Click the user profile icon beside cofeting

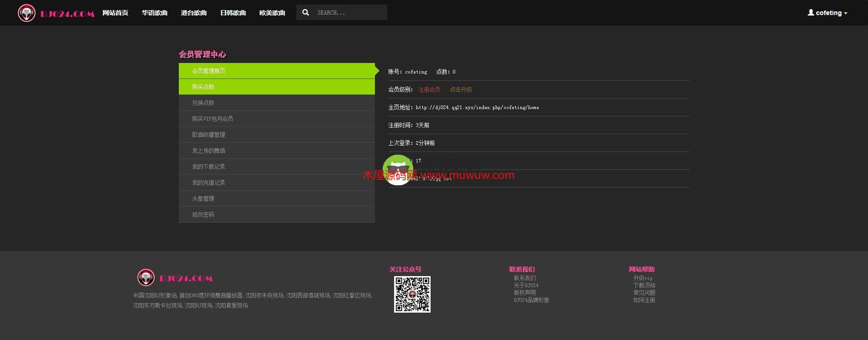[x=811, y=13]
